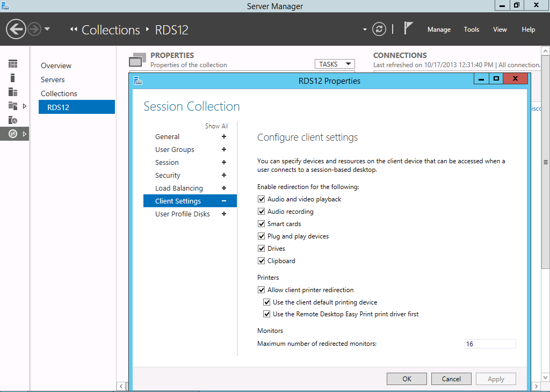Uncheck Smart cards redirection
550x392 pixels.
pyautogui.click(x=262, y=224)
